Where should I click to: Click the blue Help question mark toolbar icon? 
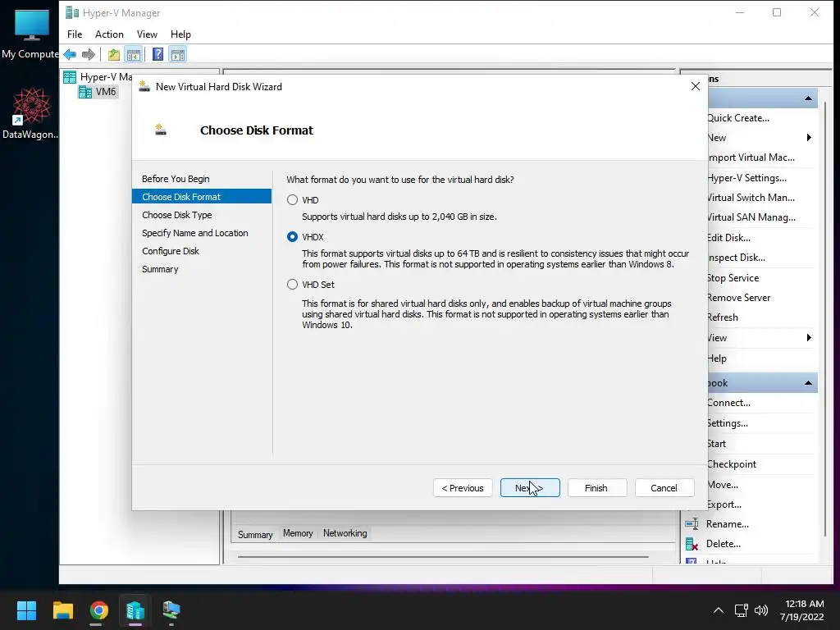click(x=158, y=55)
